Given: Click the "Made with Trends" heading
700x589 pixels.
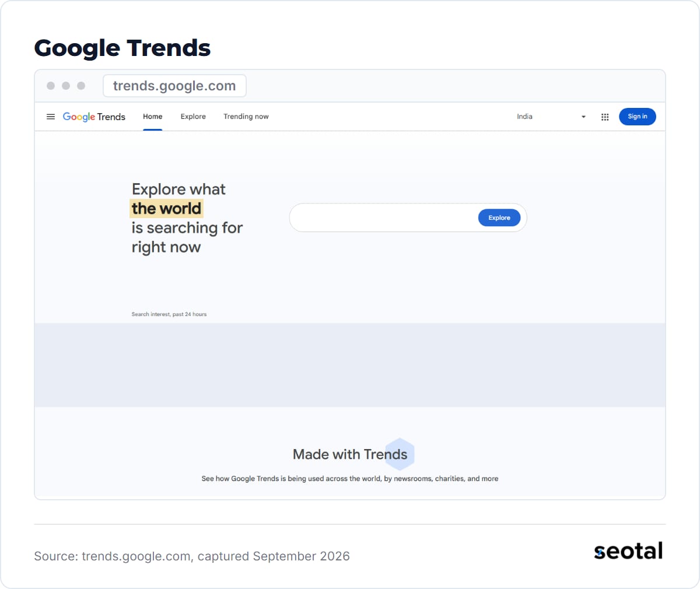Looking at the screenshot, I should point(350,454).
